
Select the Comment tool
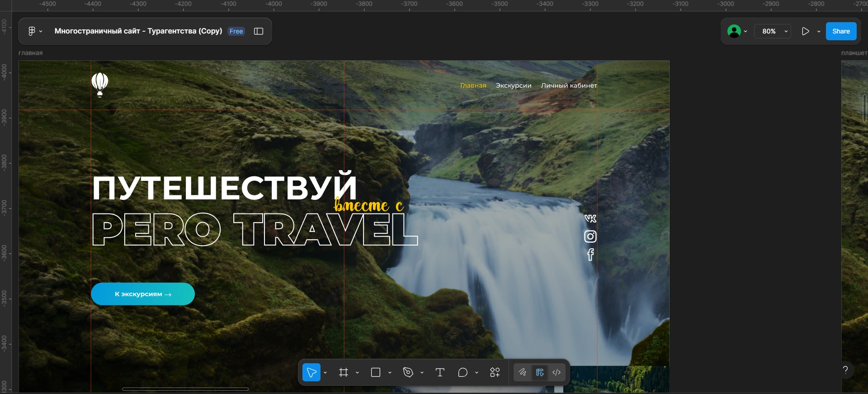coord(462,372)
